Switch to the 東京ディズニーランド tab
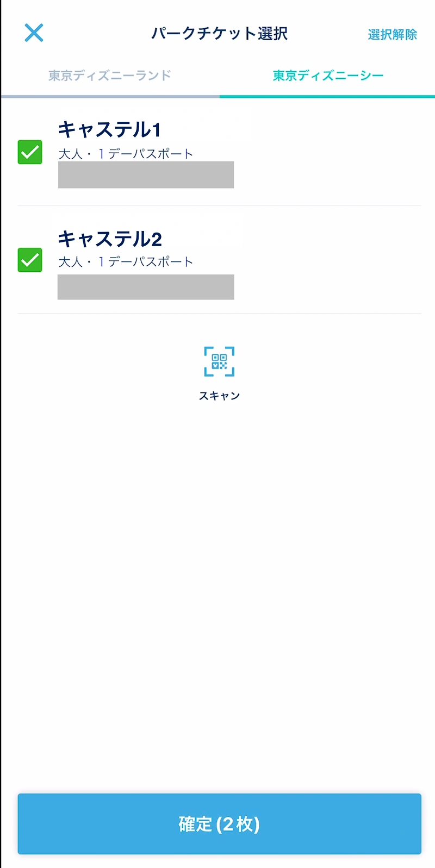The width and height of the screenshot is (435, 868). (110, 76)
